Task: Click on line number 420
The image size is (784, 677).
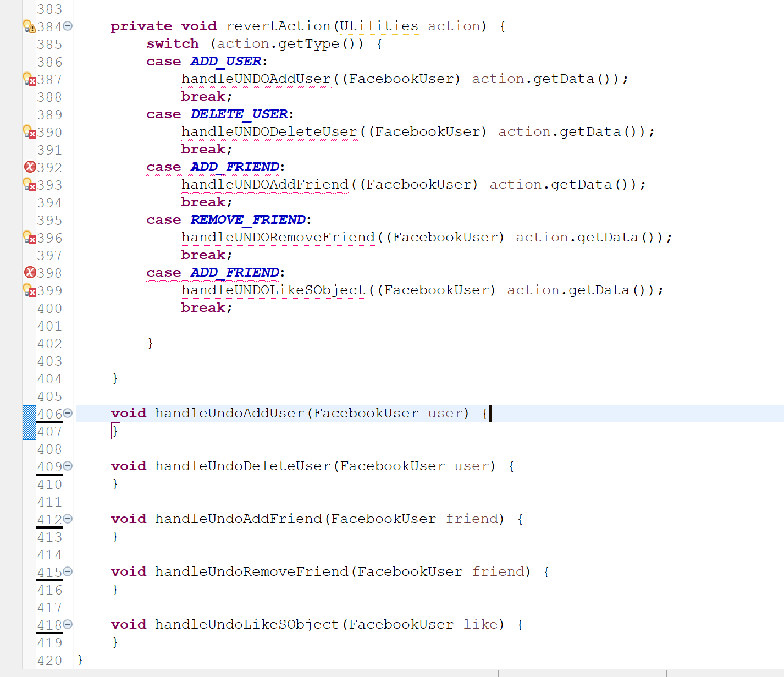Action: (49, 660)
